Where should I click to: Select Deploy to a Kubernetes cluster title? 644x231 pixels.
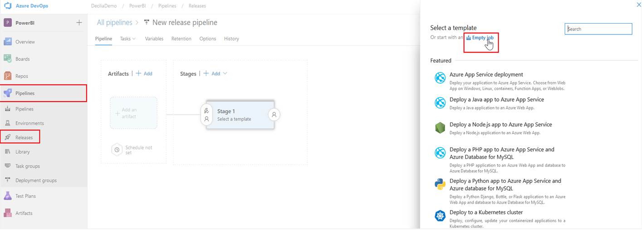click(x=486, y=212)
